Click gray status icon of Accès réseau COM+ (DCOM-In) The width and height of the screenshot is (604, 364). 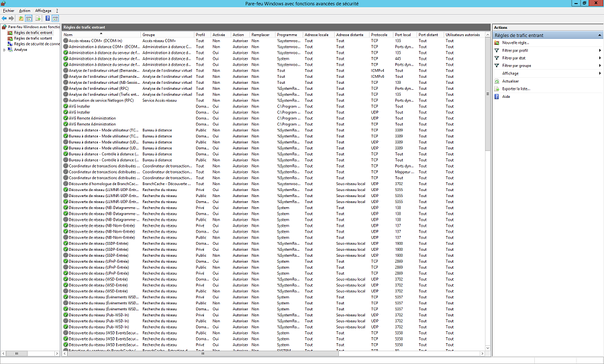click(66, 40)
